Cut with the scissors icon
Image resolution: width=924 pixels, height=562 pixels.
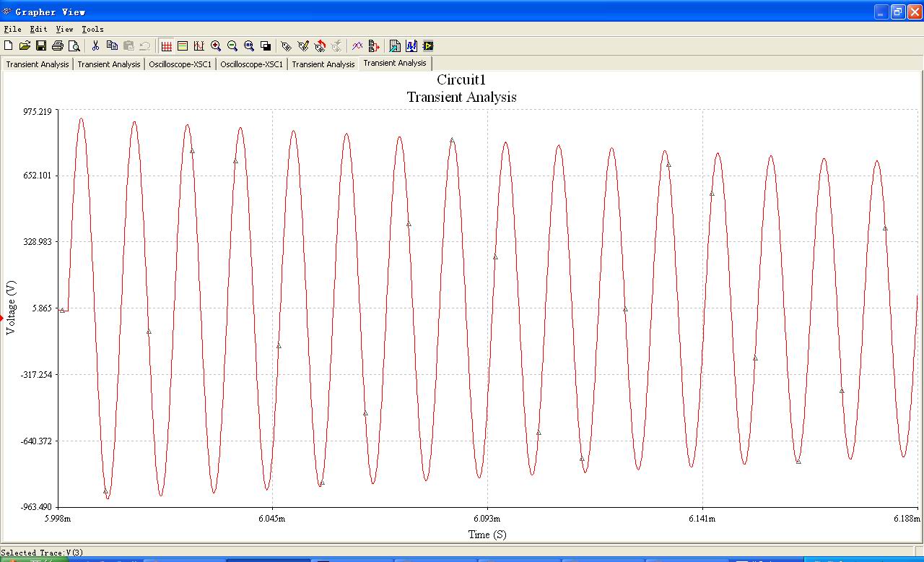pos(95,46)
